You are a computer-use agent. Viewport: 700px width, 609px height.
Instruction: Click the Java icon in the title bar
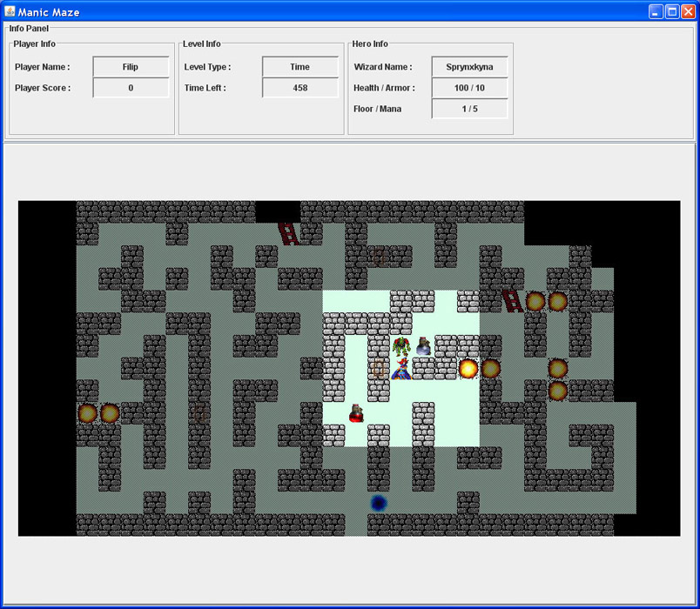click(x=10, y=11)
